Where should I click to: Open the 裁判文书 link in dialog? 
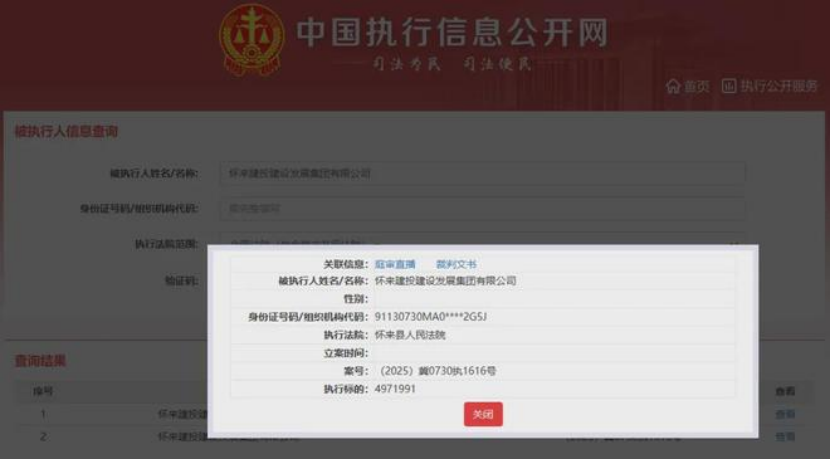(456, 264)
